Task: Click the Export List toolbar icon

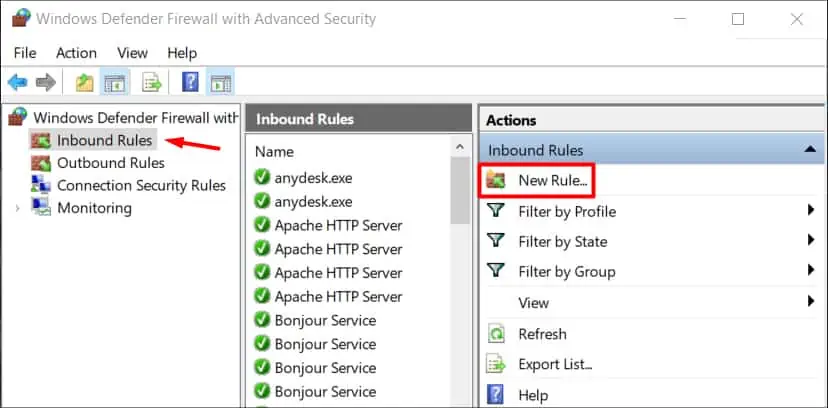Action: click(152, 83)
